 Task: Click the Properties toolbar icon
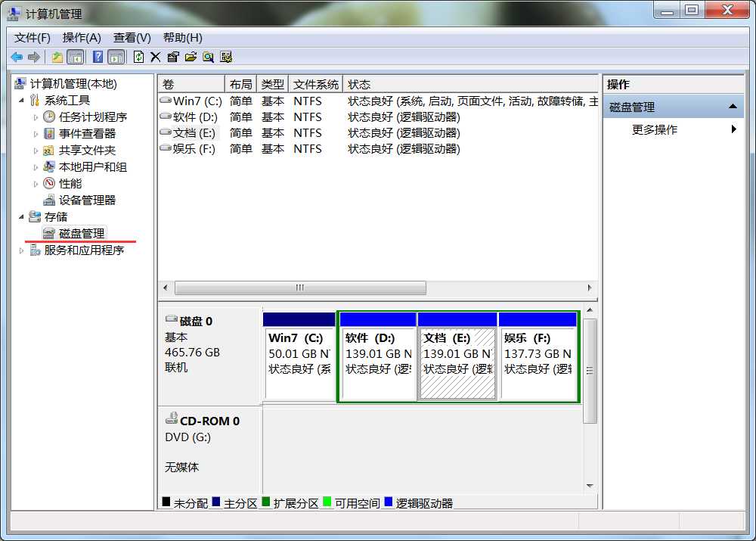(x=172, y=58)
